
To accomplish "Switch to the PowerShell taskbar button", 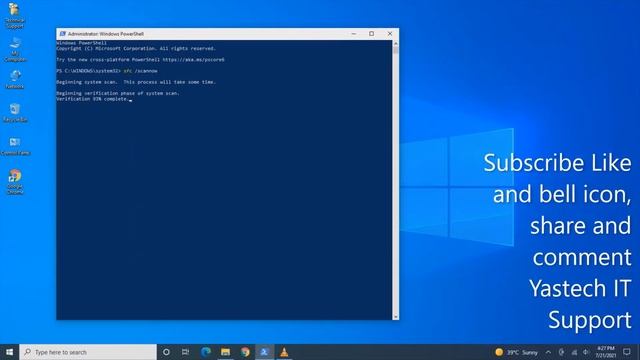I will pyautogui.click(x=264, y=352).
